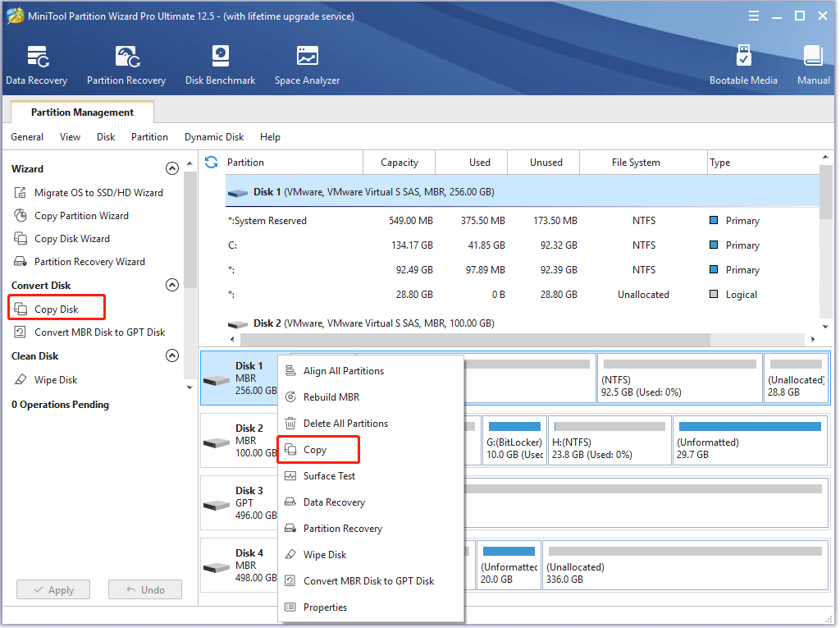Click the Undo button

click(145, 589)
